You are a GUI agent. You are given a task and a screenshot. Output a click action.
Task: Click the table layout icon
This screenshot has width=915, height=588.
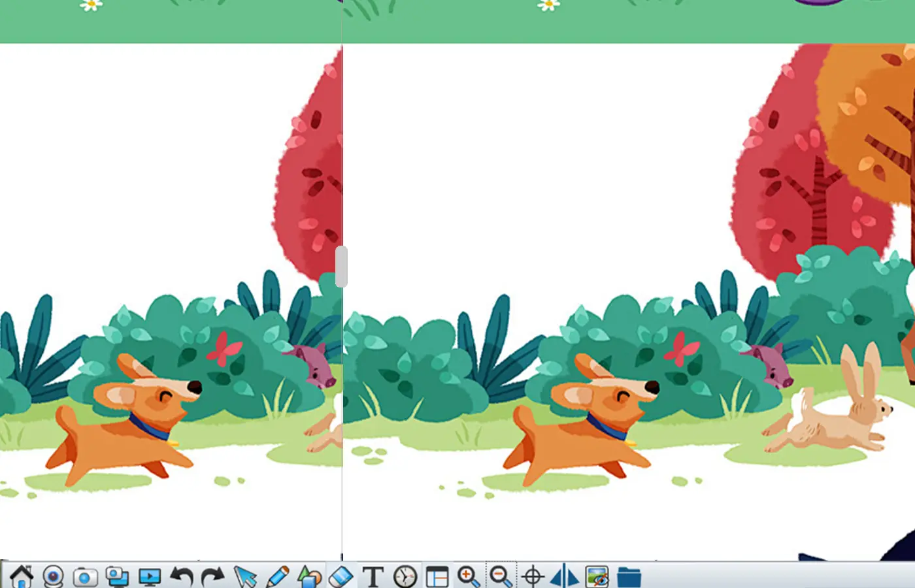[x=437, y=576]
